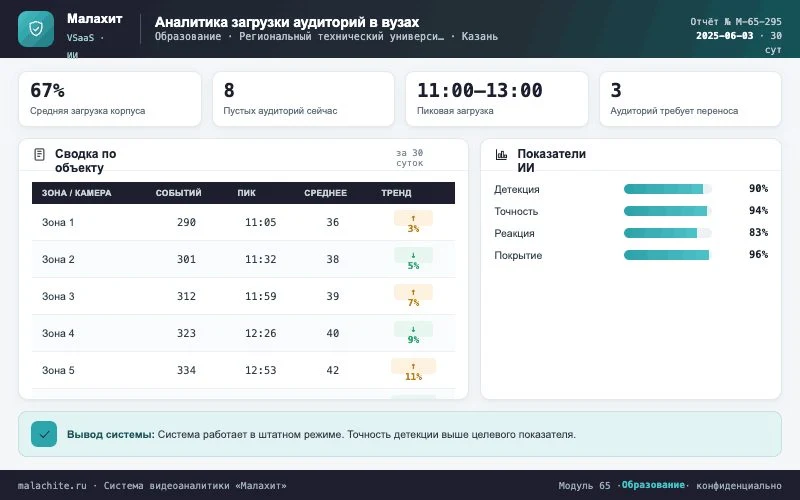Viewport: 800px width, 500px height.
Task: Click the ТРЕНД column header
Action: pyautogui.click(x=396, y=193)
